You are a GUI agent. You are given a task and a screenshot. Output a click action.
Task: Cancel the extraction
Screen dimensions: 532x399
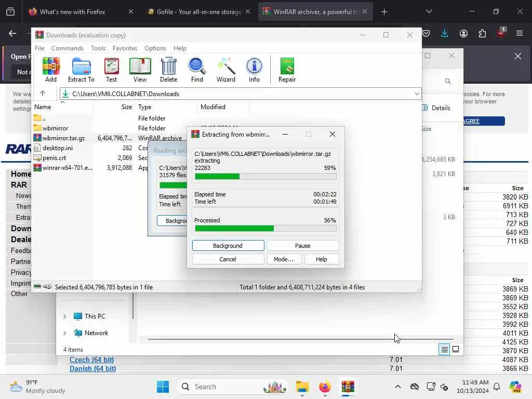(x=228, y=259)
